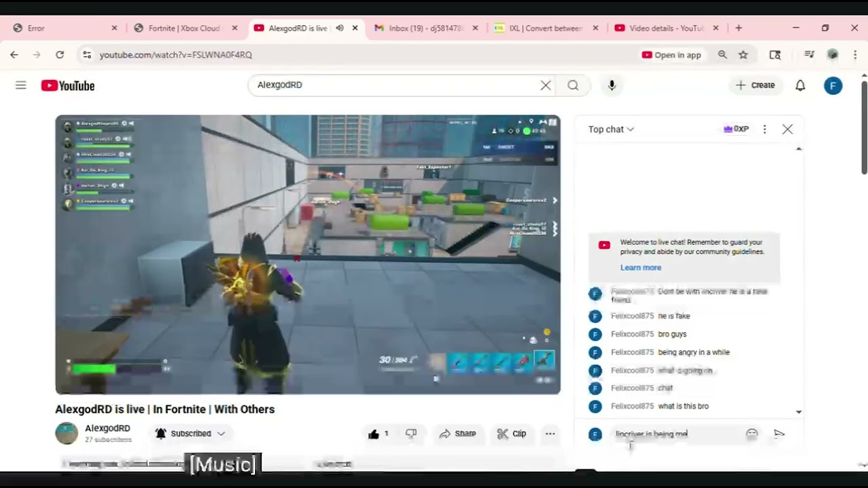Click the AlexgodRD channel avatar

(66, 433)
